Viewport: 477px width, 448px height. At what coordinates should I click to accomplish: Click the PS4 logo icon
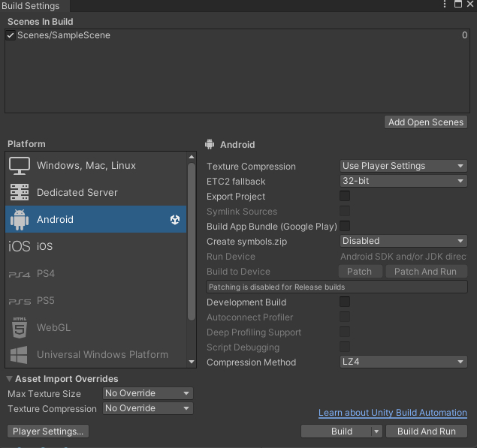tap(20, 275)
